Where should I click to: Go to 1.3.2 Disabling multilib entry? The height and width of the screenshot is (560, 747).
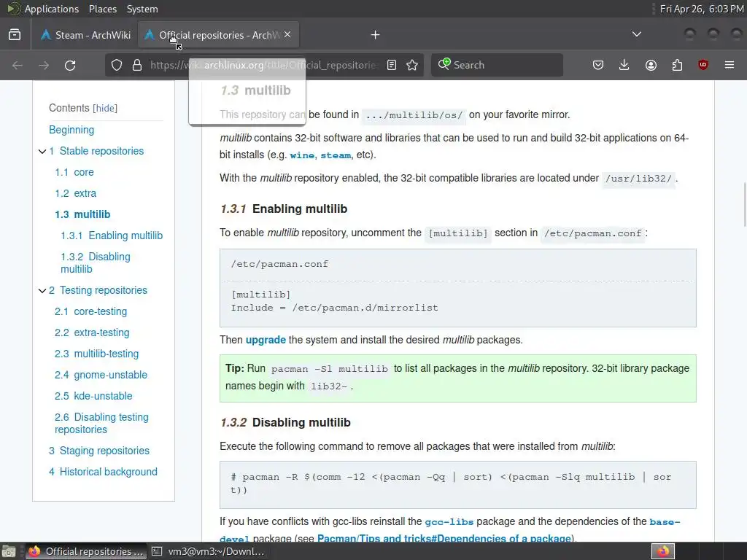point(96,262)
